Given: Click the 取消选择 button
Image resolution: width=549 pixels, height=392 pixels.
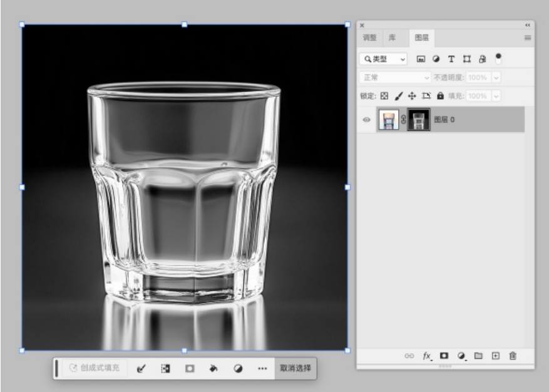Looking at the screenshot, I should [294, 368].
